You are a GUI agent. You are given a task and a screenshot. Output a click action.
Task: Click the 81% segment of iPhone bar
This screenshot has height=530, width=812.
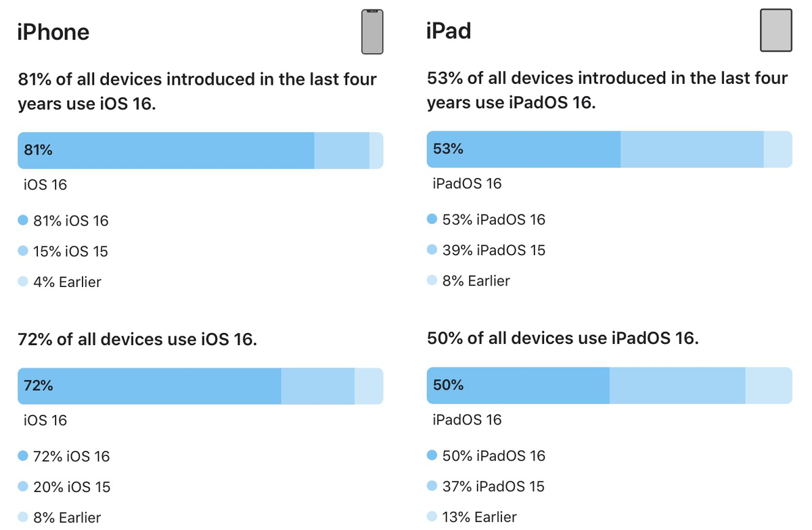pyautogui.click(x=166, y=150)
